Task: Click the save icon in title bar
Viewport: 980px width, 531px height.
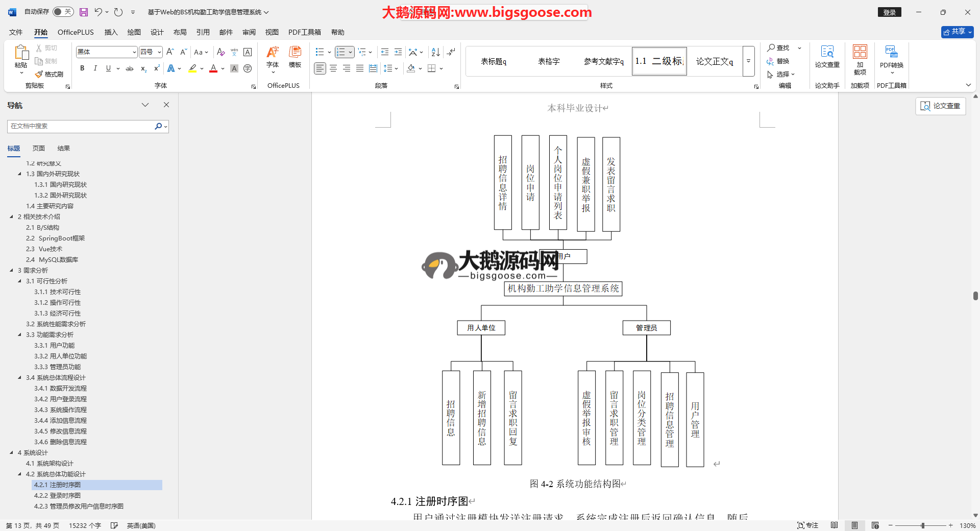Action: (84, 12)
